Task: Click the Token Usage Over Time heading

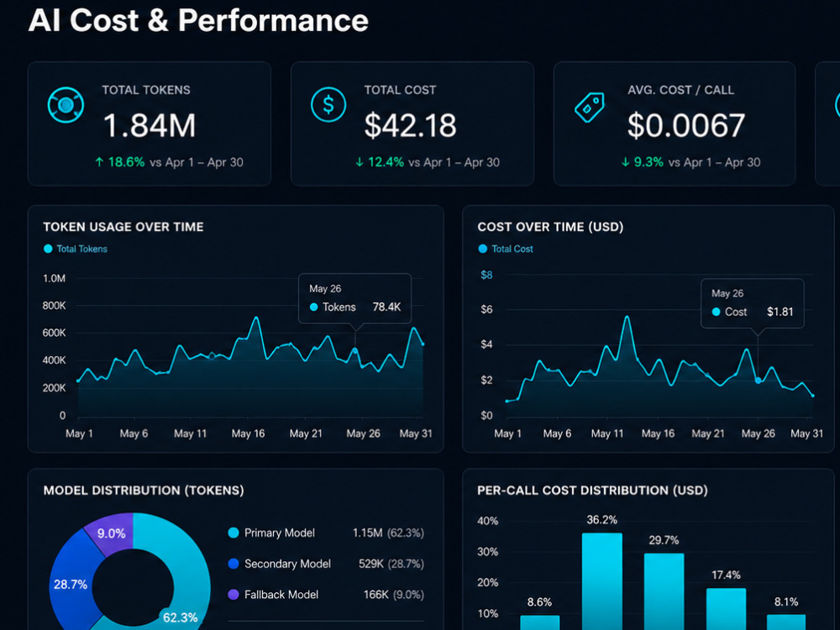Action: pyautogui.click(x=123, y=227)
